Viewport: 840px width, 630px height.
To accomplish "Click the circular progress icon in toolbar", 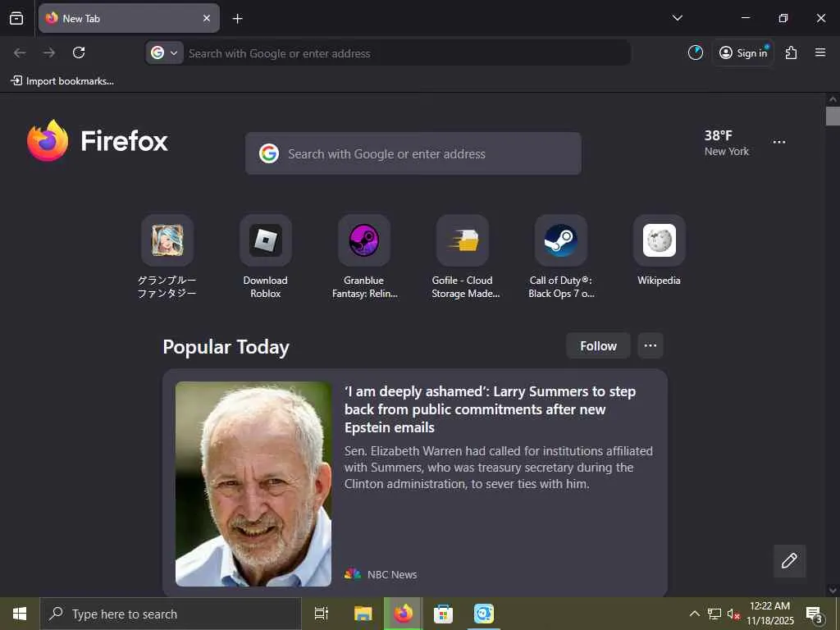I will tap(696, 52).
